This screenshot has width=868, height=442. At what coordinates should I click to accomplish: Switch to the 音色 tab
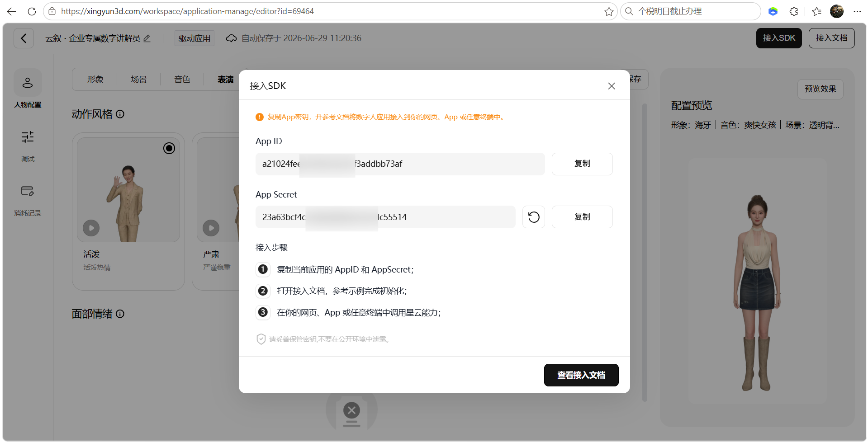click(182, 80)
